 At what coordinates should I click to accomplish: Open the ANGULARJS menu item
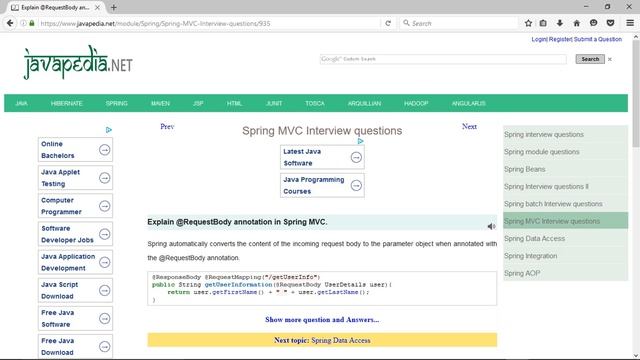(x=469, y=103)
